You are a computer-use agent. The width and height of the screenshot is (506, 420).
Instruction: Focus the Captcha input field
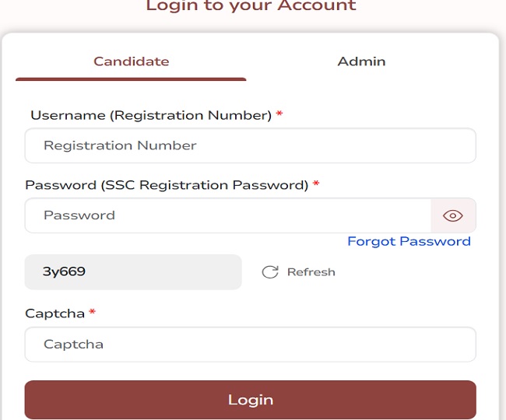tap(250, 344)
